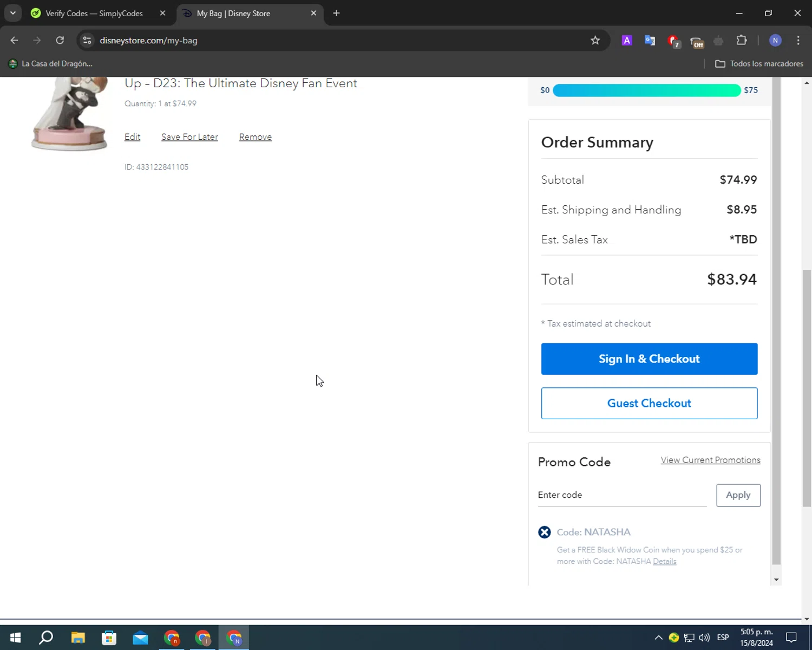Click the item ID 433122841105 text
Screen dimensions: 812x650
[x=156, y=167]
